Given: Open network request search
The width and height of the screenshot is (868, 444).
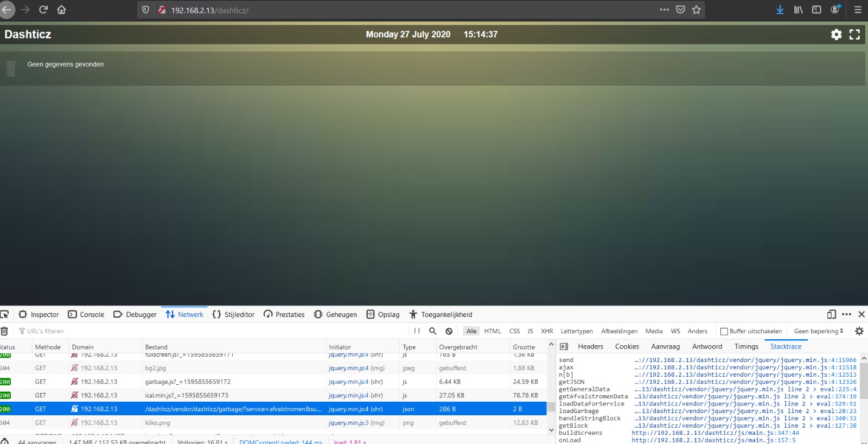Looking at the screenshot, I should tap(432, 331).
